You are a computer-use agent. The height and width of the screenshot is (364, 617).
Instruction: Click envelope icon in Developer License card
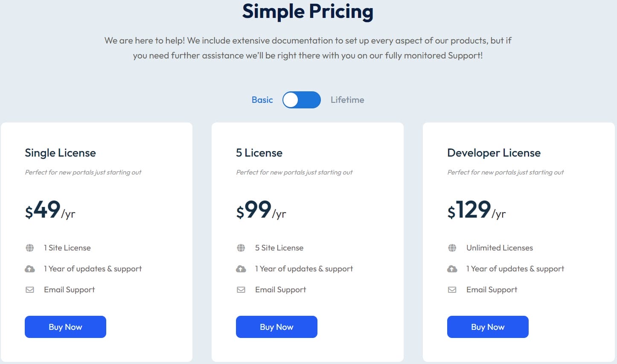[452, 290]
